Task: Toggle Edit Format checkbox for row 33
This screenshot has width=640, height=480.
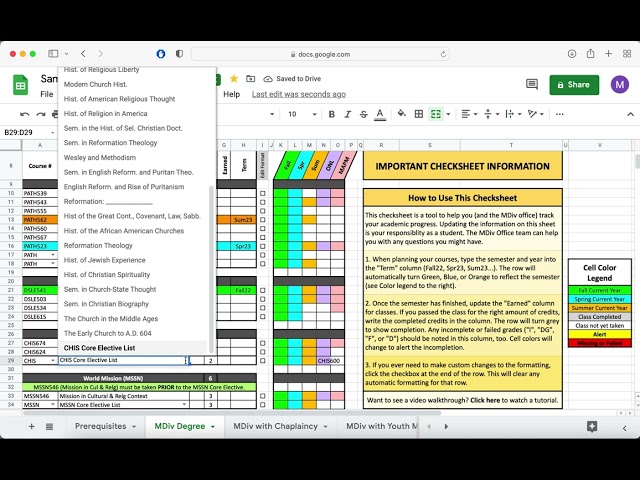Action: pyautogui.click(x=262, y=396)
